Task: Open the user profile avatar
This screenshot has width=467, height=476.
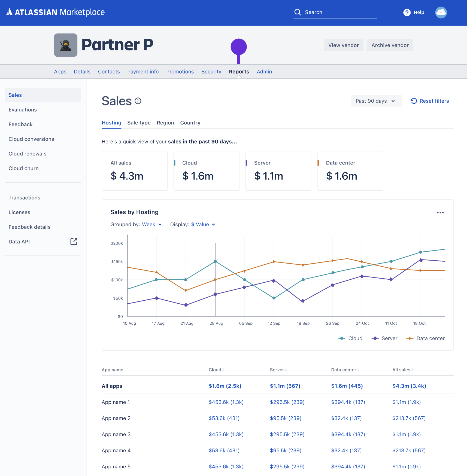Action: [441, 13]
